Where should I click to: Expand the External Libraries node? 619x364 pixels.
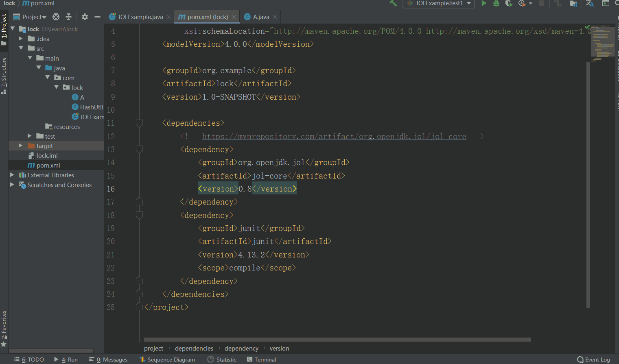(12, 175)
